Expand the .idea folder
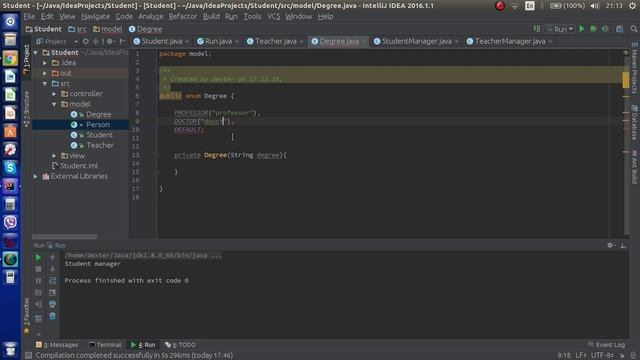Viewport: 640px width, 360px height. point(45,63)
